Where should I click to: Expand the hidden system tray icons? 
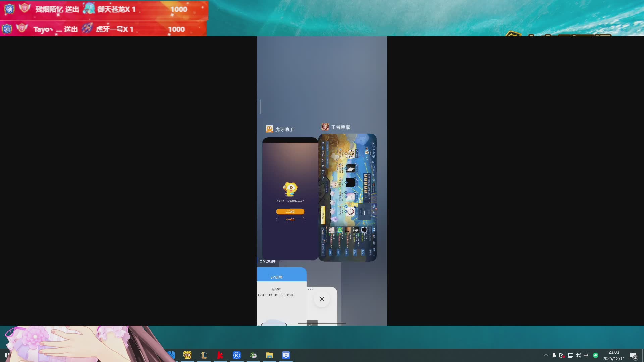(x=546, y=355)
